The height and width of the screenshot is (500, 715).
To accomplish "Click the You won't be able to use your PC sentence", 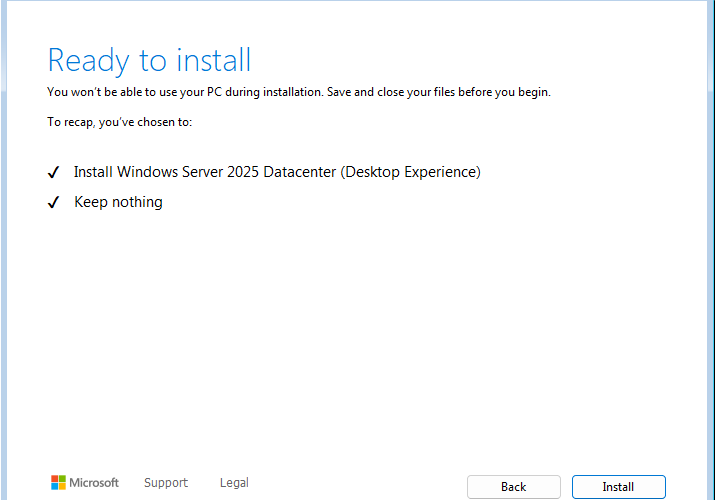I will pyautogui.click(x=185, y=92).
